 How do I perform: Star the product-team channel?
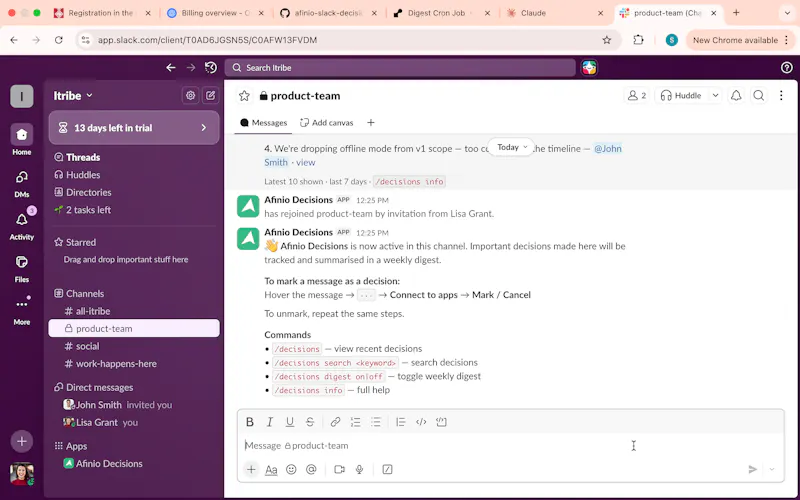(x=244, y=96)
